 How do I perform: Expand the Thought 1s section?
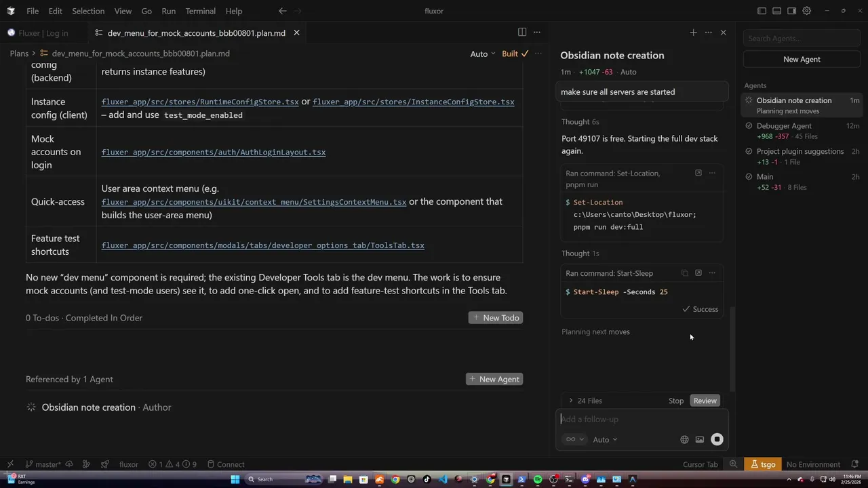[x=580, y=253]
